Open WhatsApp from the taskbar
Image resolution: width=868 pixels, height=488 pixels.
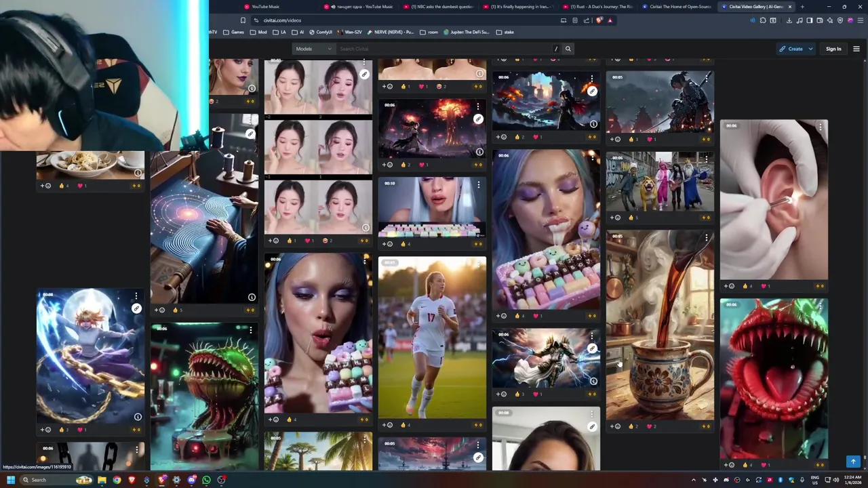point(206,480)
